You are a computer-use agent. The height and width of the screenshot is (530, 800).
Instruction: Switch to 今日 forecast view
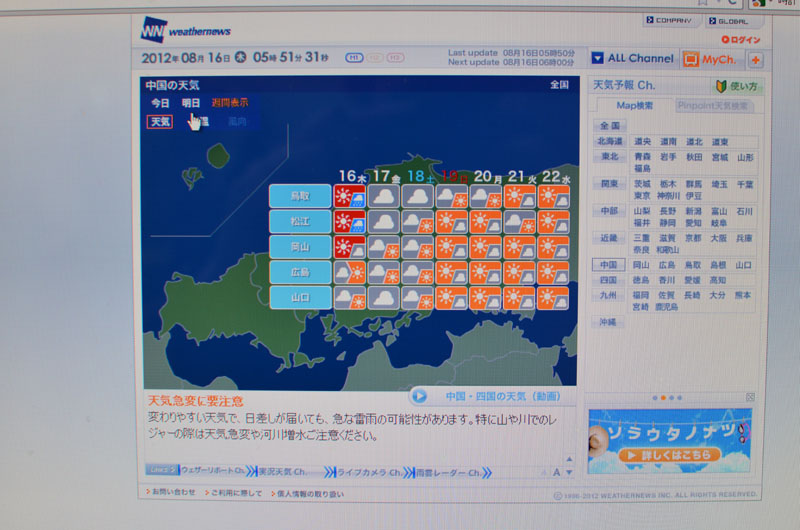(160, 103)
